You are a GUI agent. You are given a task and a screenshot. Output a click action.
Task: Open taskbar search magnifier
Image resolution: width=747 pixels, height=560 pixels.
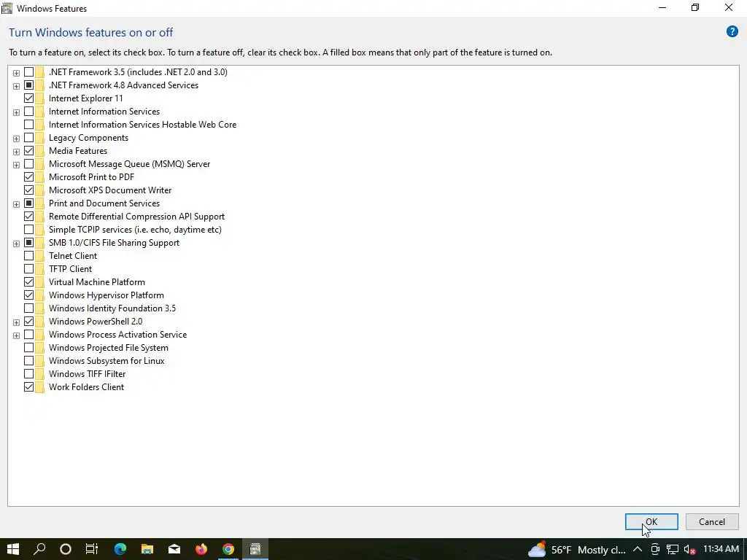[39, 549]
